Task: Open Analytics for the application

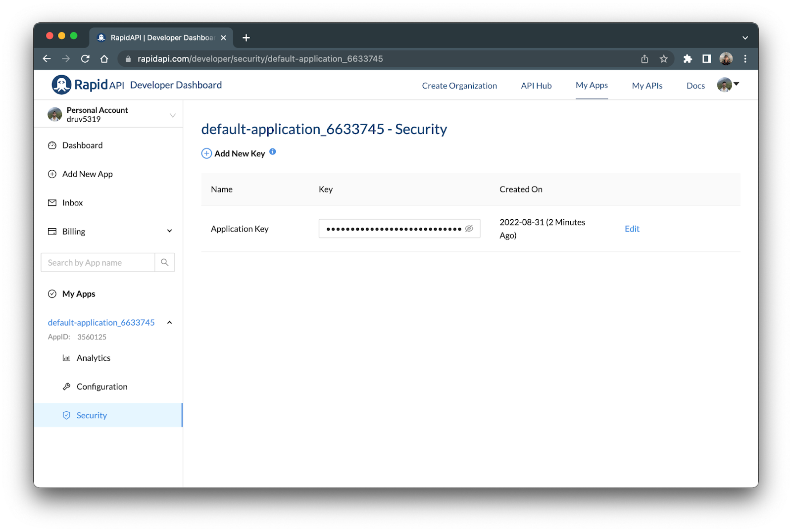Action: 94,358
